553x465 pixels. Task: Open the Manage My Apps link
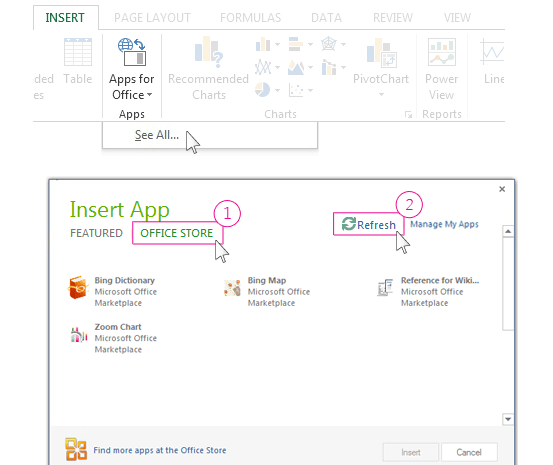click(x=444, y=224)
